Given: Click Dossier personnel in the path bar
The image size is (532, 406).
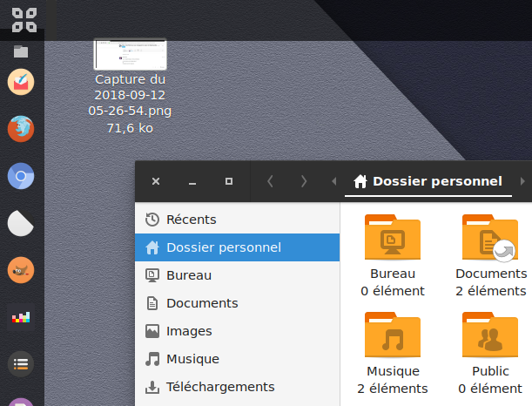Looking at the screenshot, I should 428,181.
